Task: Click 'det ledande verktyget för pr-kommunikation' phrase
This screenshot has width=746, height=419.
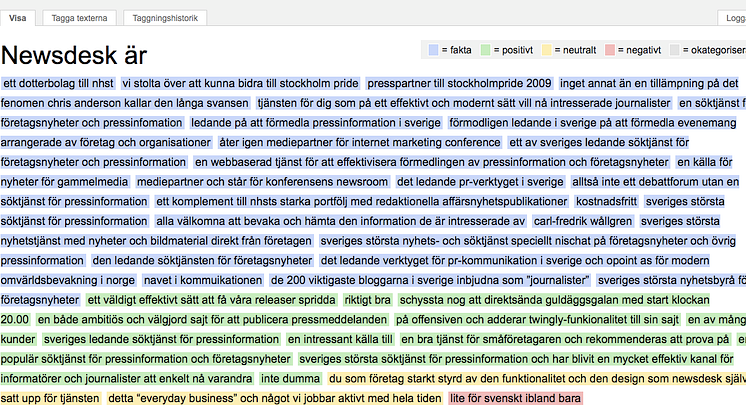Action: 515,261
